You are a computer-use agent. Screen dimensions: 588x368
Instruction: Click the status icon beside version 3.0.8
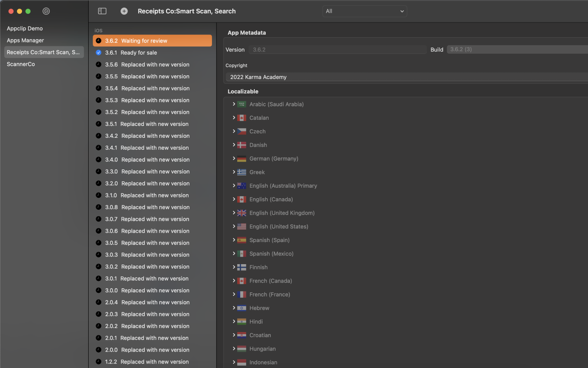point(98,207)
